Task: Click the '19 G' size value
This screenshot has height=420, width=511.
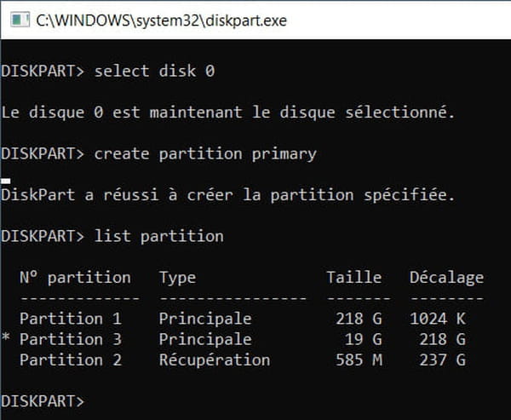Action: pyautogui.click(x=364, y=339)
